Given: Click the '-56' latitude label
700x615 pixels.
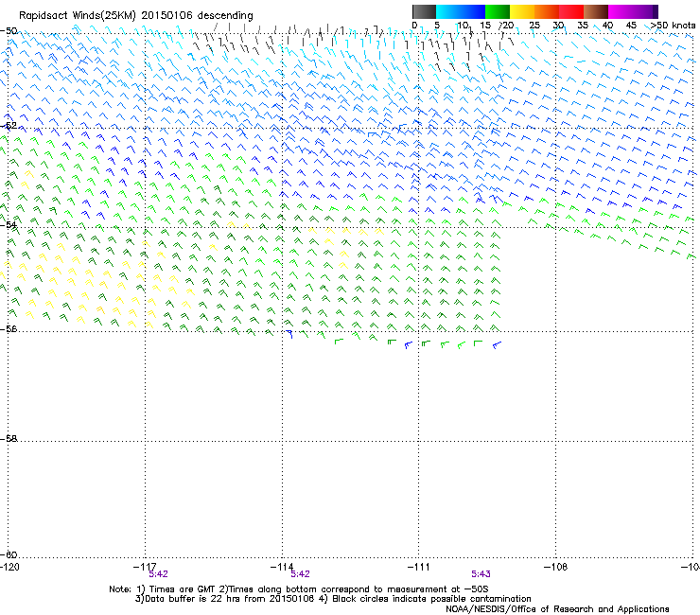Looking at the screenshot, I should [9, 328].
